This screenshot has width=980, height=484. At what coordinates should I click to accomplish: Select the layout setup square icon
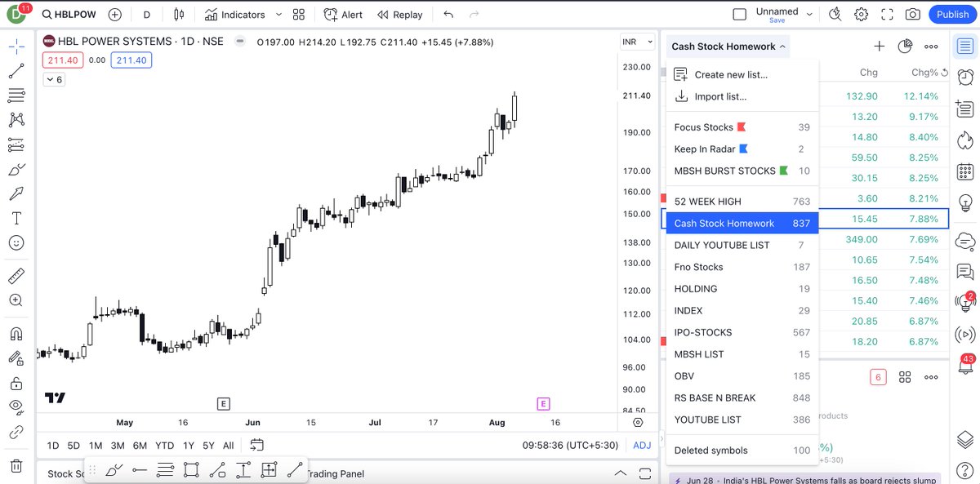tap(740, 15)
